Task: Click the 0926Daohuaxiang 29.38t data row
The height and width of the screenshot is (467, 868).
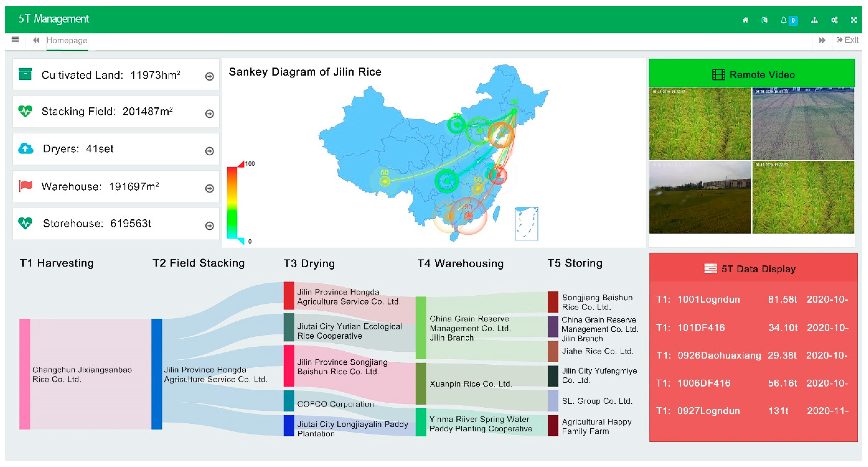Action: pos(752,355)
